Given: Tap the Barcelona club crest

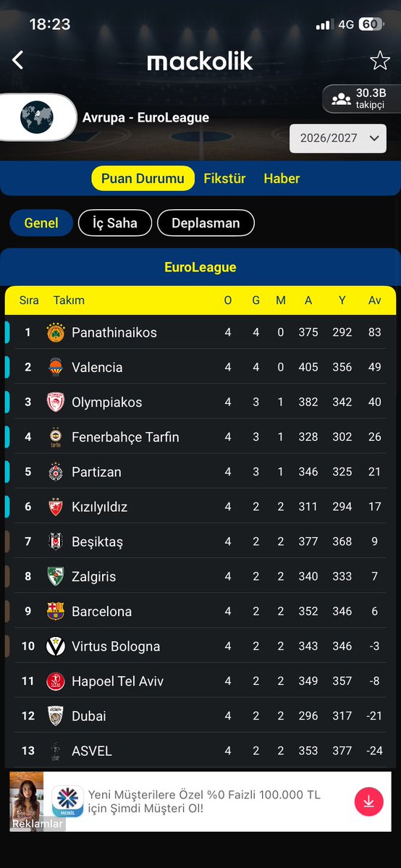Looking at the screenshot, I should click(56, 611).
